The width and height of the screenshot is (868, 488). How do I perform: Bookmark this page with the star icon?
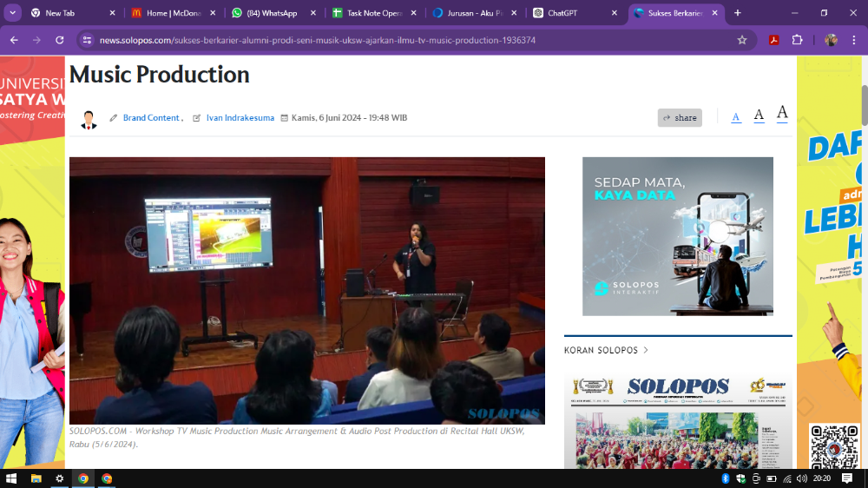click(742, 40)
